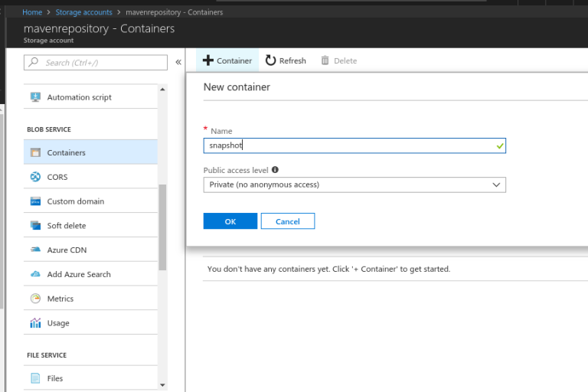Click the 'You don't have any containers yet' message
This screenshot has width=588, height=392.
pos(329,269)
